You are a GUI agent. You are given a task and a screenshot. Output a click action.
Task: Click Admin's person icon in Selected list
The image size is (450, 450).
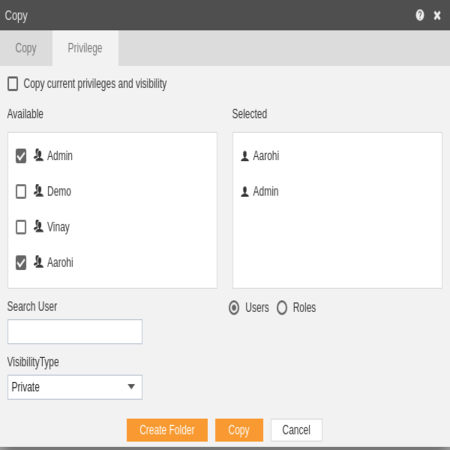click(245, 192)
